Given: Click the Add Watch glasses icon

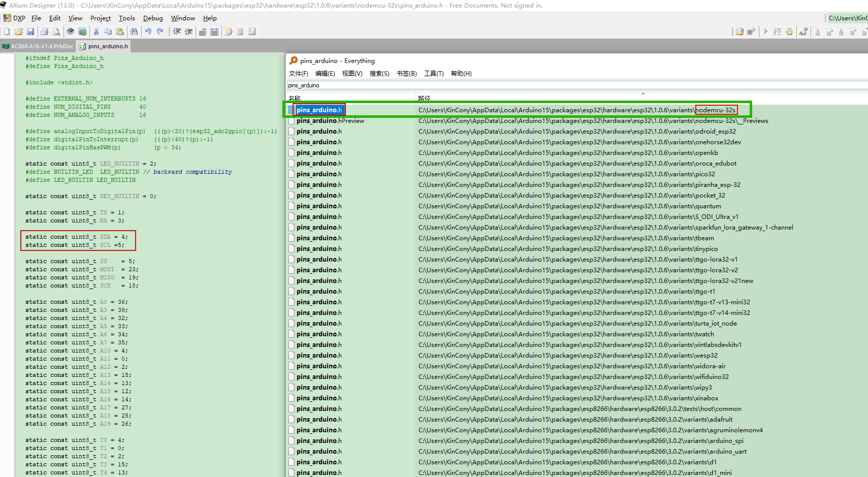Looking at the screenshot, I should 803,31.
